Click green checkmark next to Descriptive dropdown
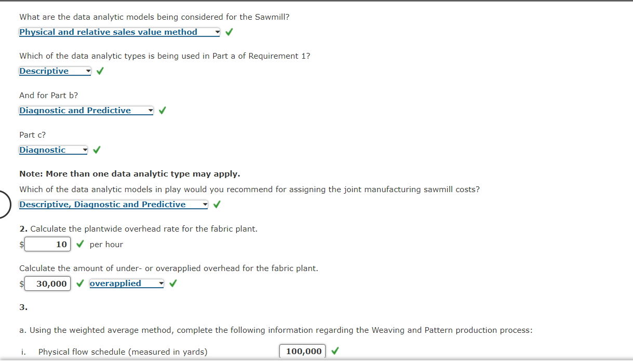The width and height of the screenshot is (633, 364). coord(100,71)
